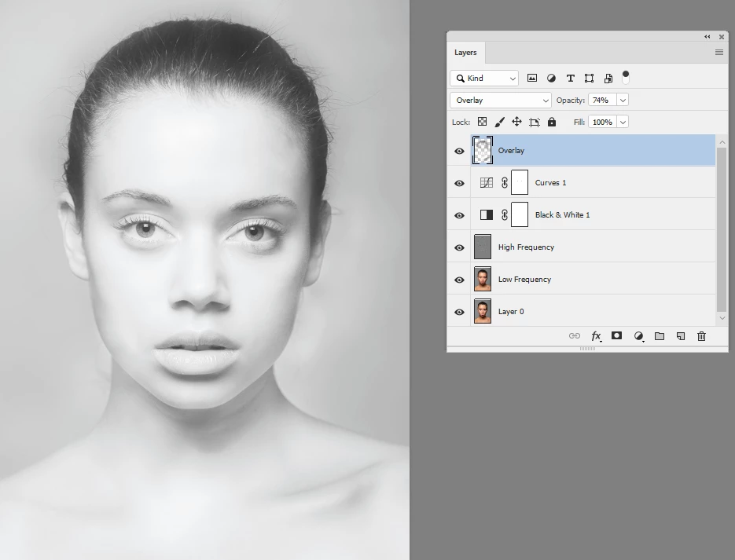
Task: Select the Layer 0 name
Action: pyautogui.click(x=511, y=312)
